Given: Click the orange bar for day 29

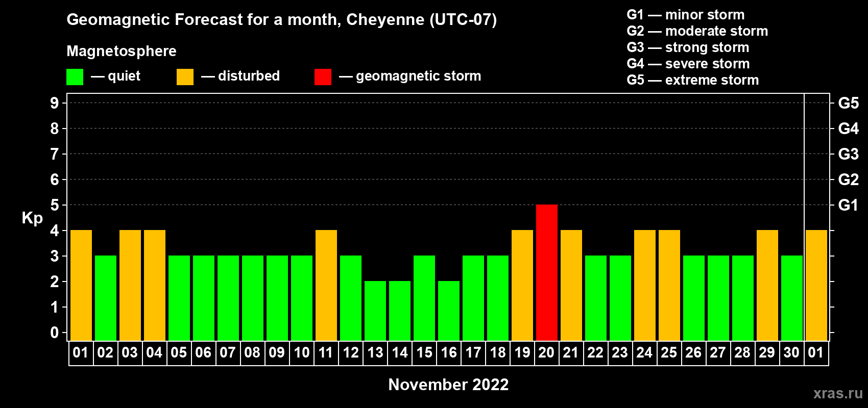Looking at the screenshot, I should click(767, 285).
